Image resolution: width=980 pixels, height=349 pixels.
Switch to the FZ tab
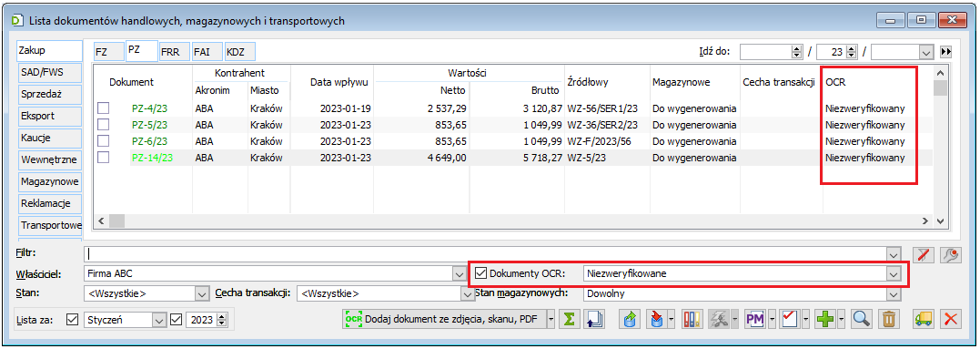point(108,52)
